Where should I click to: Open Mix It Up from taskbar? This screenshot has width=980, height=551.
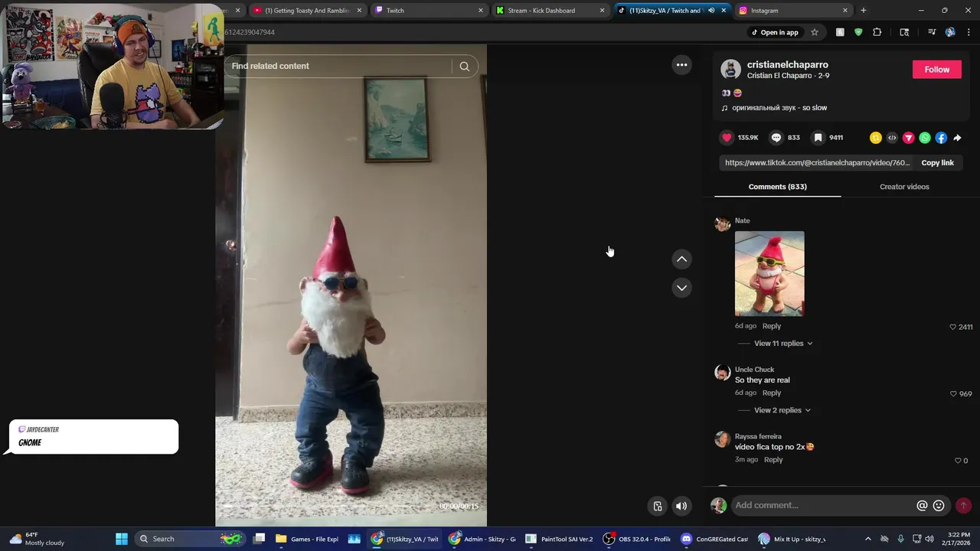(x=792, y=539)
